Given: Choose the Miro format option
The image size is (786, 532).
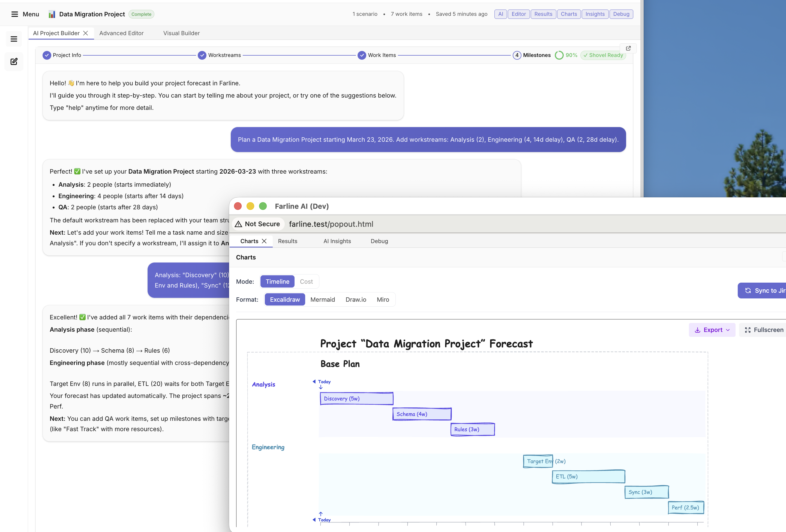Looking at the screenshot, I should 383,300.
